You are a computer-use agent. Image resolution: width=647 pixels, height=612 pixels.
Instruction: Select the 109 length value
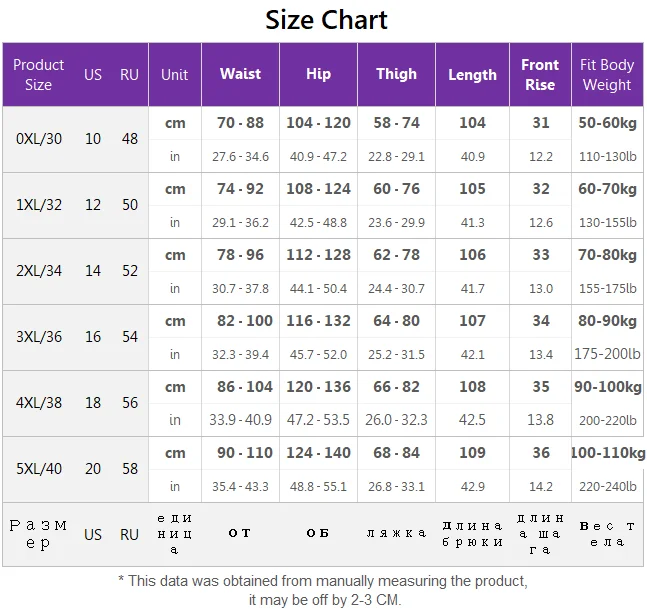click(x=472, y=453)
